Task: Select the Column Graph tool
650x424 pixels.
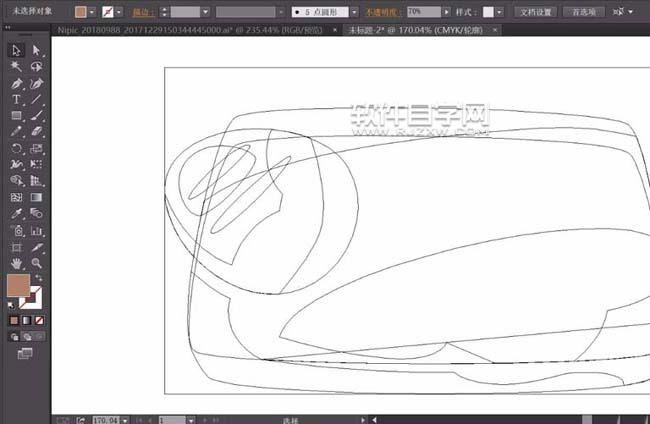Action: [36, 230]
